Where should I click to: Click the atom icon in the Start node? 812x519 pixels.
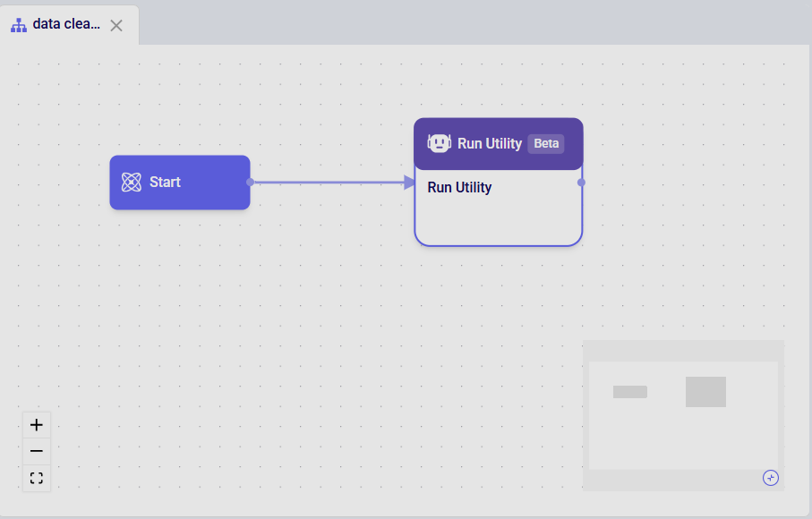(131, 183)
